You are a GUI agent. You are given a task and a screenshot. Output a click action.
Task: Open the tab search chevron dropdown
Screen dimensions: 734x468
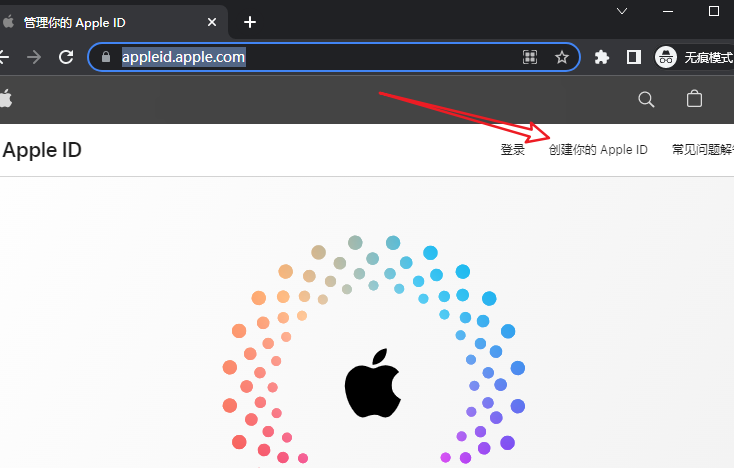click(622, 11)
